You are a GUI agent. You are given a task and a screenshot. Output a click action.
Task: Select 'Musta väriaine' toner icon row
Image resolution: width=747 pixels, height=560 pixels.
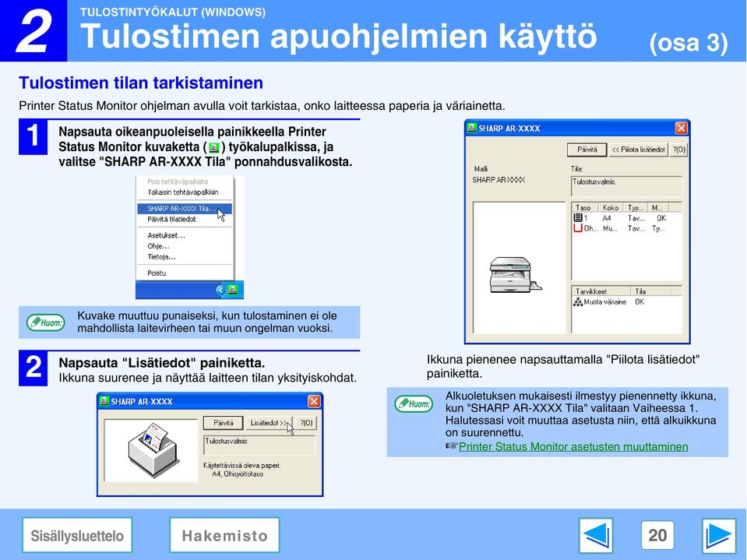coord(578,302)
